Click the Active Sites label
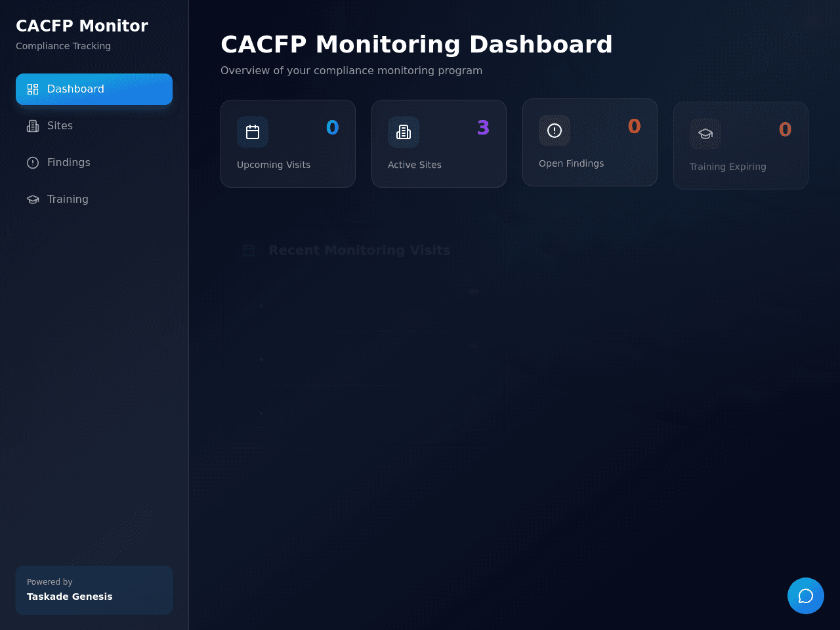This screenshot has height=630, width=840. (x=415, y=165)
